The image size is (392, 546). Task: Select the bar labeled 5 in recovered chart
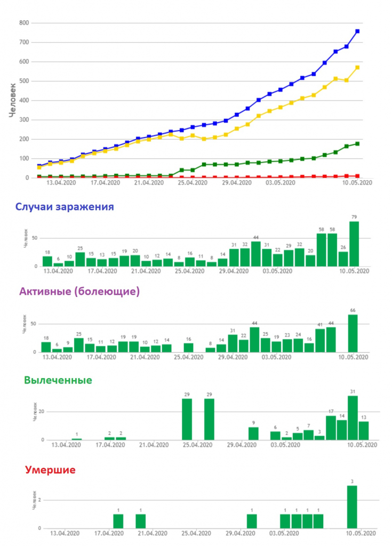[x=298, y=436]
